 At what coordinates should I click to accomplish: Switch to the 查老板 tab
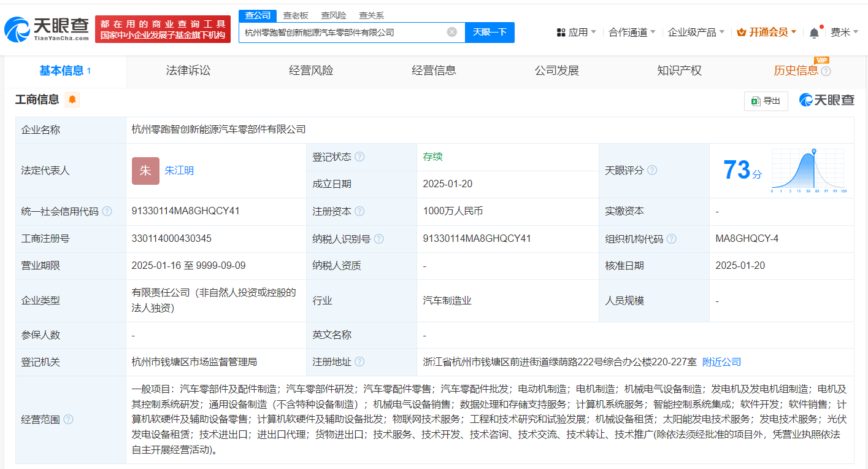pyautogui.click(x=296, y=15)
